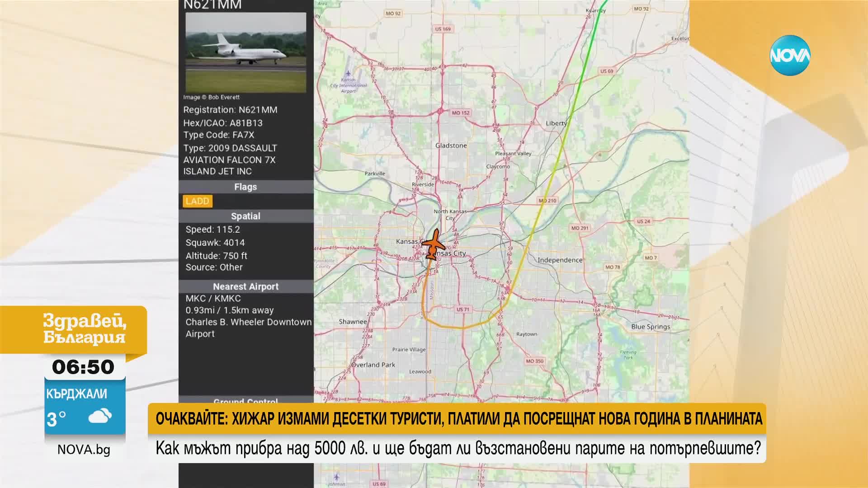Click the Liberty map label
The image size is (868, 488).
[556, 123]
